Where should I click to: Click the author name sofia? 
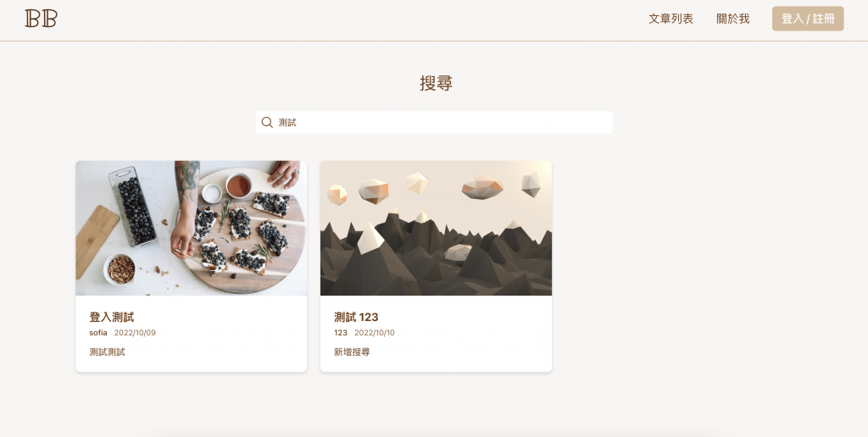[98, 333]
